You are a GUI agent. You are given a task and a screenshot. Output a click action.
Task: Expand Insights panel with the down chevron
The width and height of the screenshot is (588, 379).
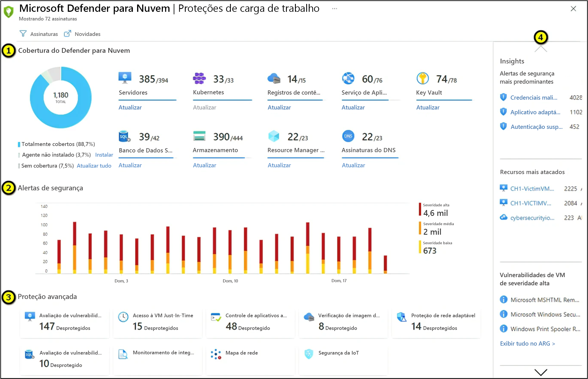tap(541, 372)
